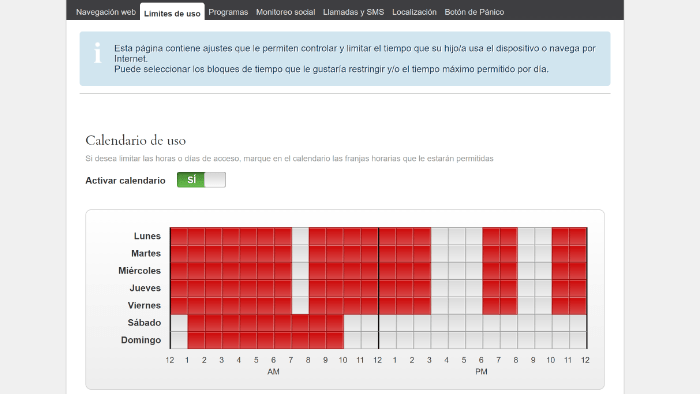Image resolution: width=700 pixels, height=394 pixels.
Task: Toggle the Sábado 6 PM calendar slot
Action: coord(491,323)
